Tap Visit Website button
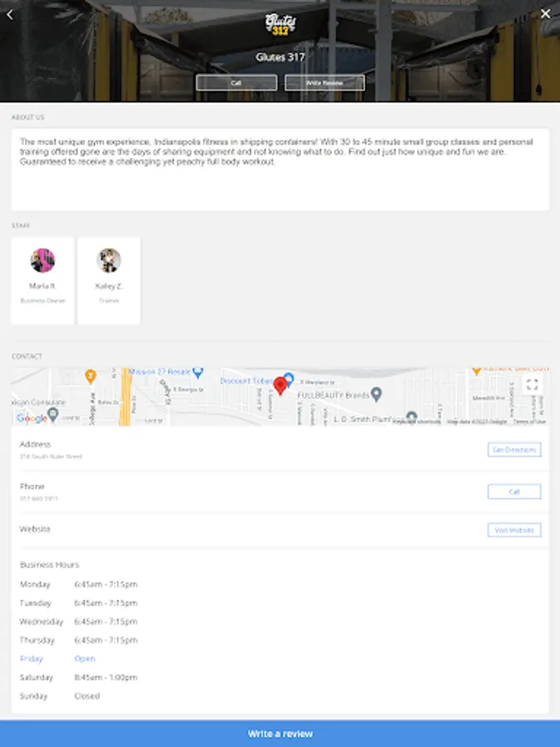The height and width of the screenshot is (747, 560). pyautogui.click(x=514, y=530)
